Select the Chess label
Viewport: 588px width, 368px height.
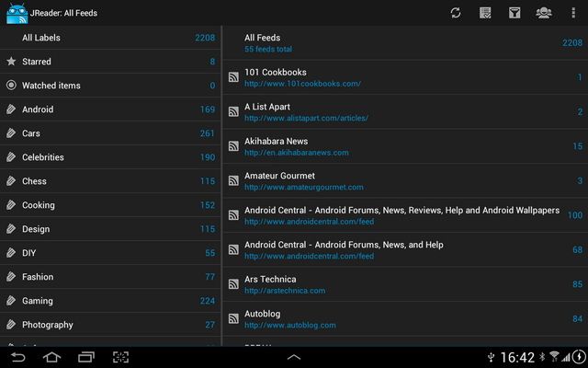110,181
